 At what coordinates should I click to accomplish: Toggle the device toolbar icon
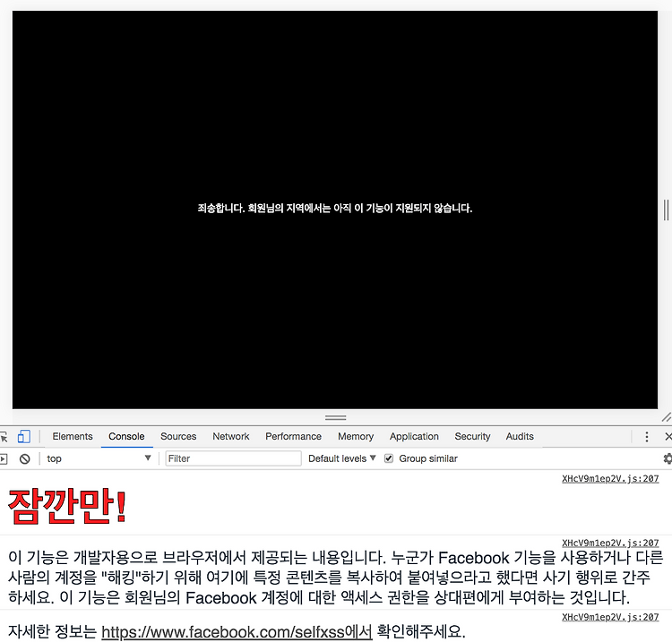click(24, 436)
